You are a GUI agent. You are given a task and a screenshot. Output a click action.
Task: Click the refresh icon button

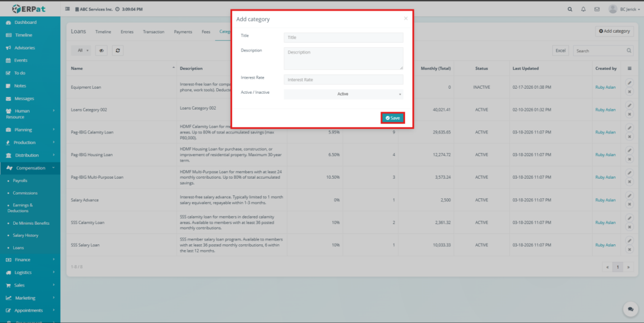point(117,50)
